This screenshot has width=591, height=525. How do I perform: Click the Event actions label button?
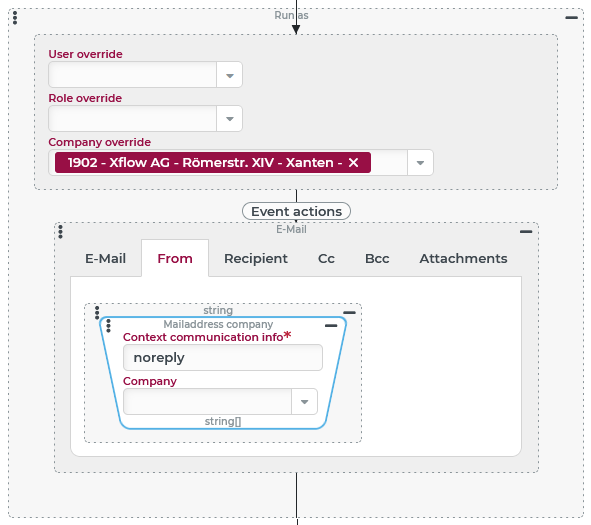[x=296, y=211]
